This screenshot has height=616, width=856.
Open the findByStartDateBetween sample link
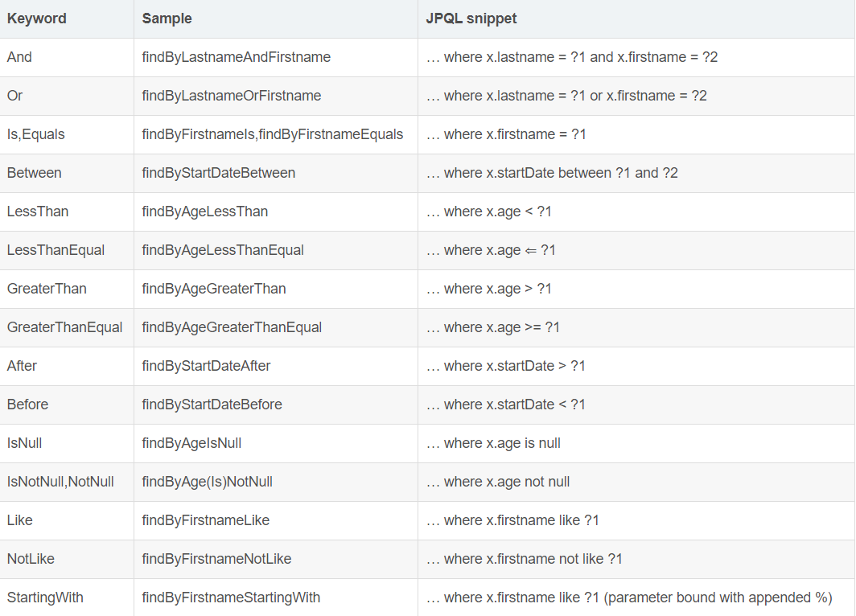pyautogui.click(x=219, y=173)
